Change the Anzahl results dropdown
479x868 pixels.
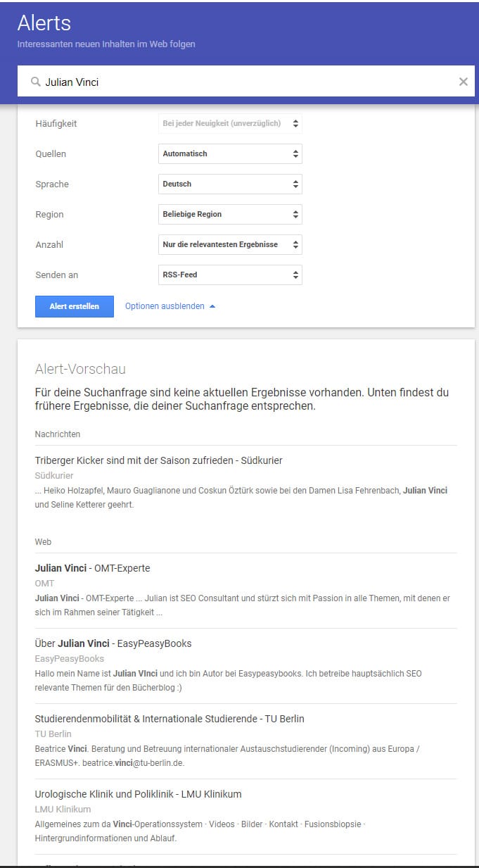(x=230, y=244)
